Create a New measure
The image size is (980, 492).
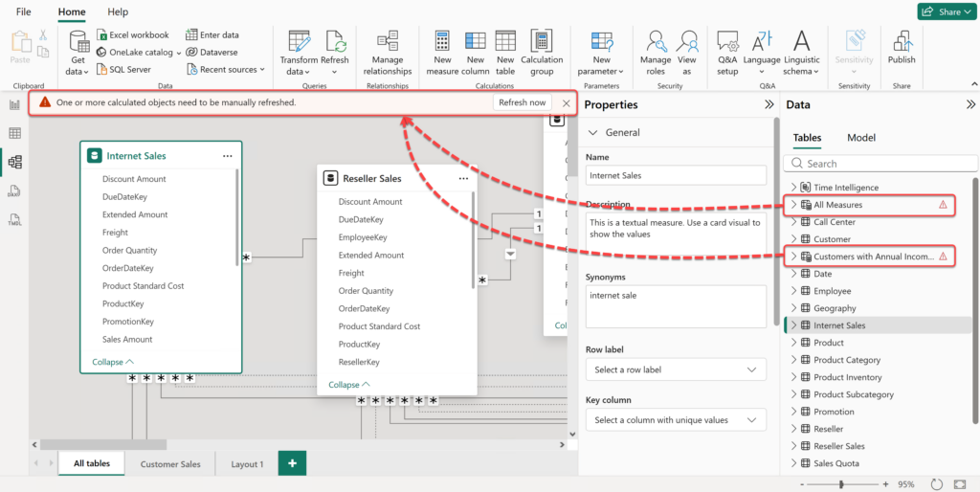point(442,54)
